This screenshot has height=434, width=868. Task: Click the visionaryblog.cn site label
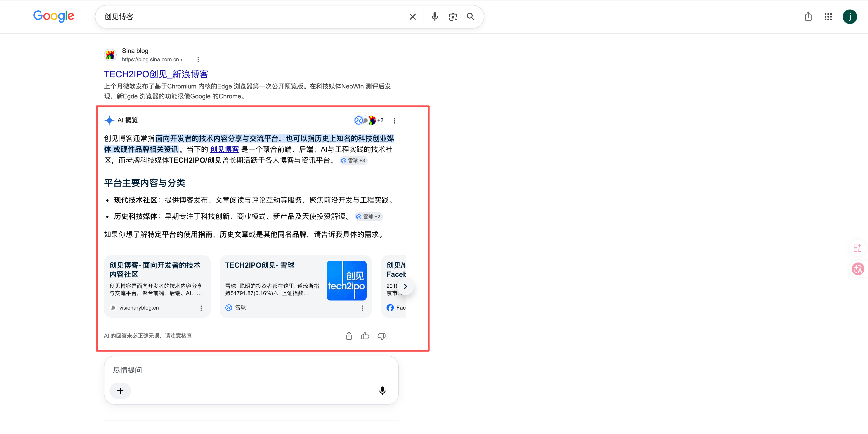point(139,308)
